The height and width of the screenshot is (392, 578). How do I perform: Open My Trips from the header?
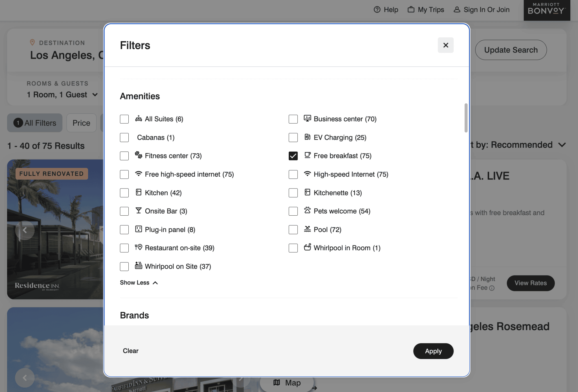[x=426, y=9]
